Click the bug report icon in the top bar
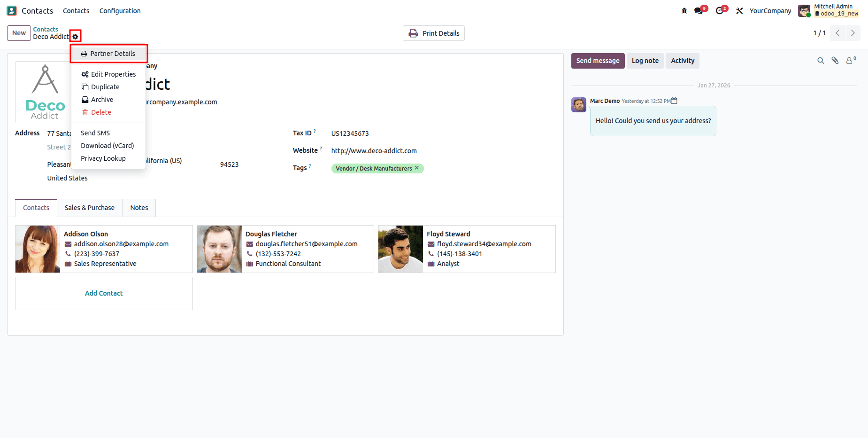 point(684,10)
